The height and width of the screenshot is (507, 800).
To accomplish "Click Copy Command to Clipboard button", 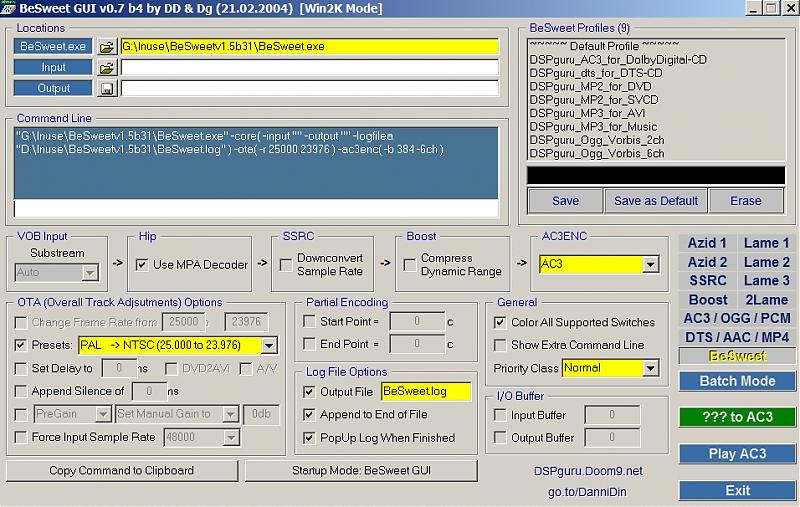I will pos(122,471).
